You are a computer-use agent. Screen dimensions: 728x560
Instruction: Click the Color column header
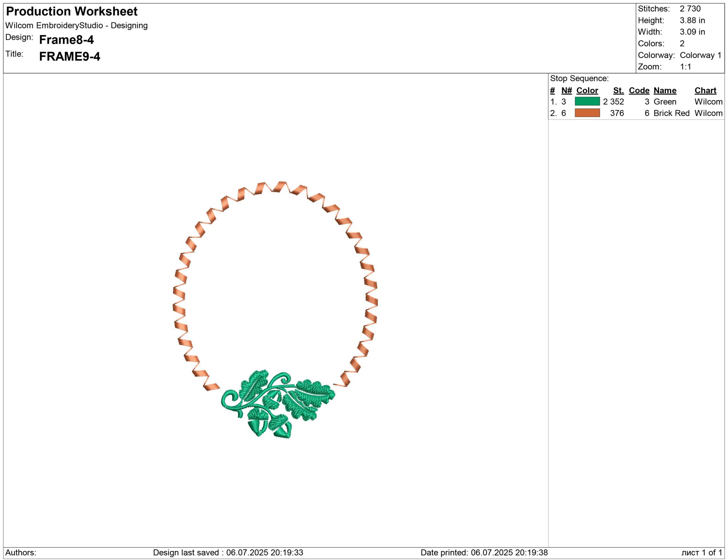coord(587,90)
